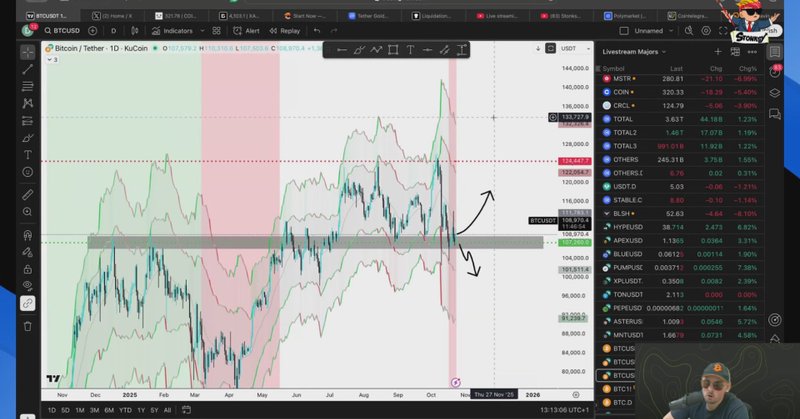Open the chart patterns tool group
Image resolution: width=800 pixels, height=419 pixels.
pos(28,104)
